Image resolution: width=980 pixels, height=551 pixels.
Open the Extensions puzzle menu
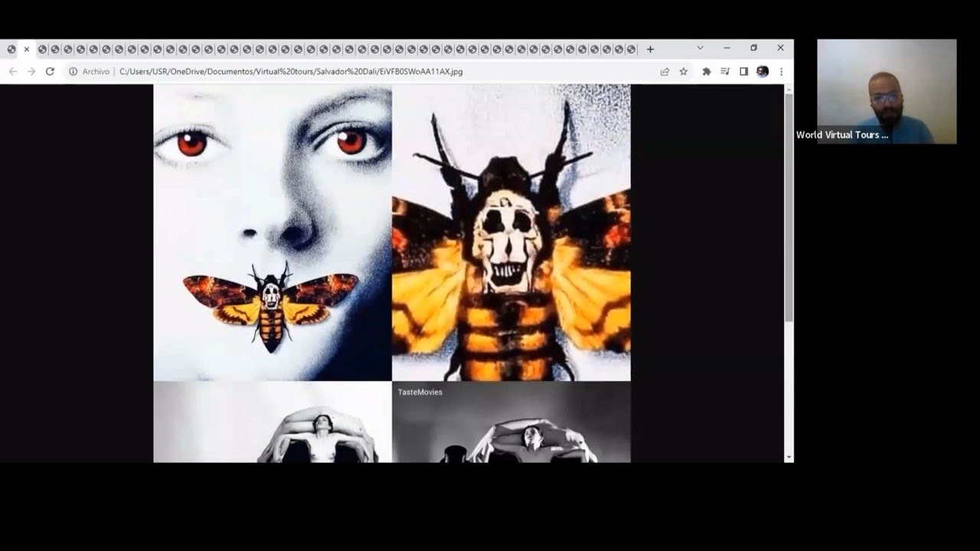707,71
